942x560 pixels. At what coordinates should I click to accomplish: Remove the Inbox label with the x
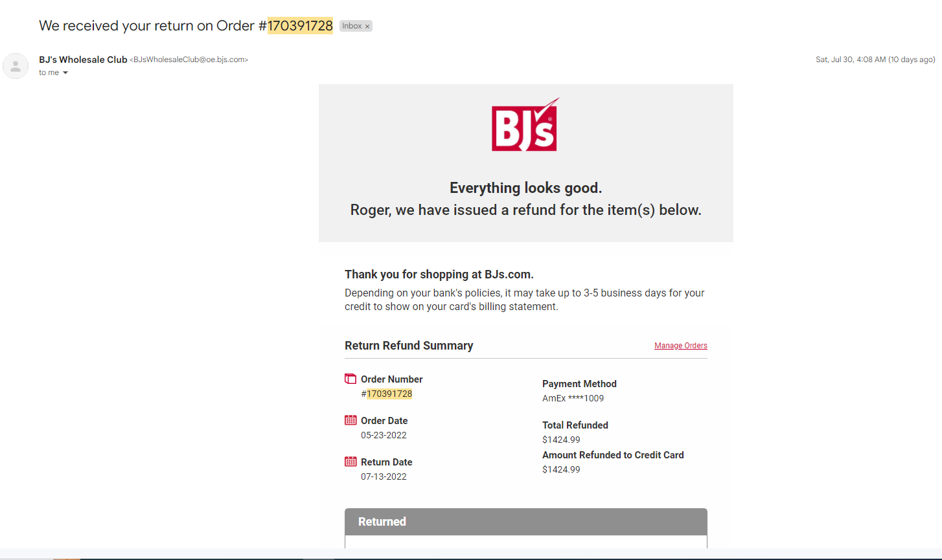(x=367, y=27)
